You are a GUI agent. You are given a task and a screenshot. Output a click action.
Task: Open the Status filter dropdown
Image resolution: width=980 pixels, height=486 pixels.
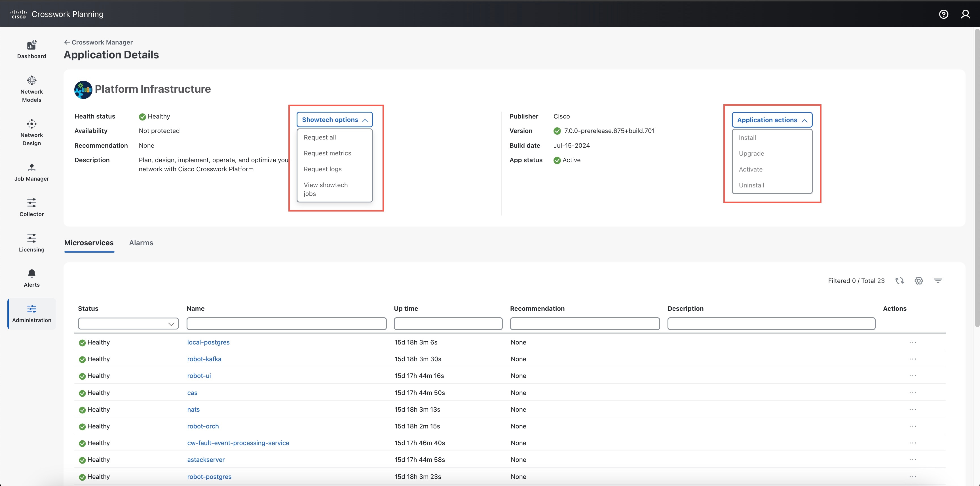coord(128,324)
